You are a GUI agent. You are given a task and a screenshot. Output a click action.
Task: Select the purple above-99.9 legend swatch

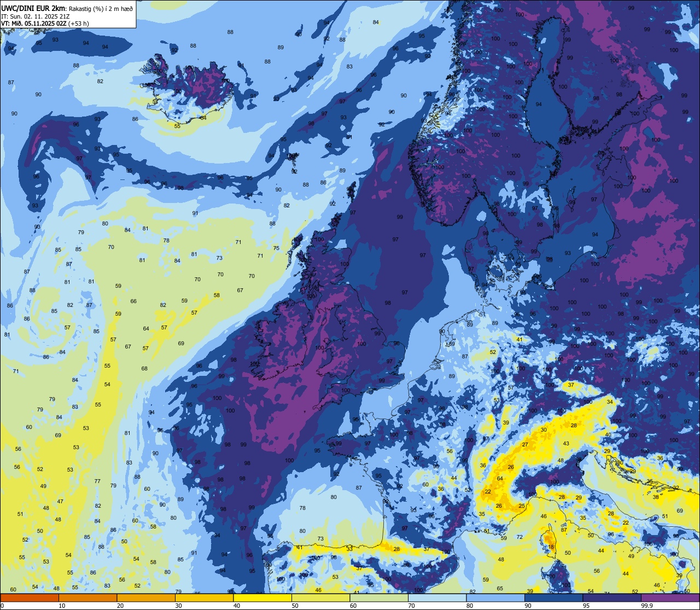[670, 598]
